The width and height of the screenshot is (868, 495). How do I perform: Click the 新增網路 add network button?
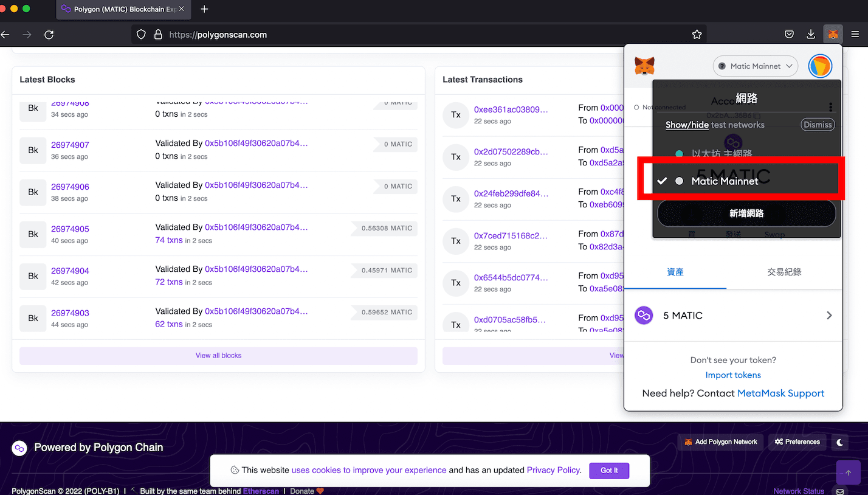tap(746, 213)
